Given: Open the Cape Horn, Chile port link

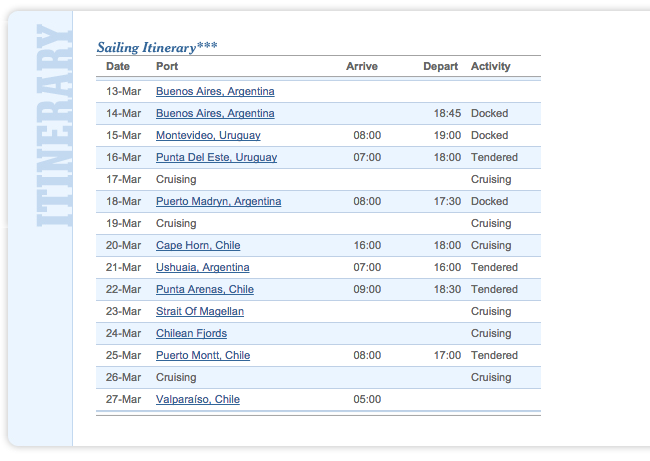Looking at the screenshot, I should 198,246.
